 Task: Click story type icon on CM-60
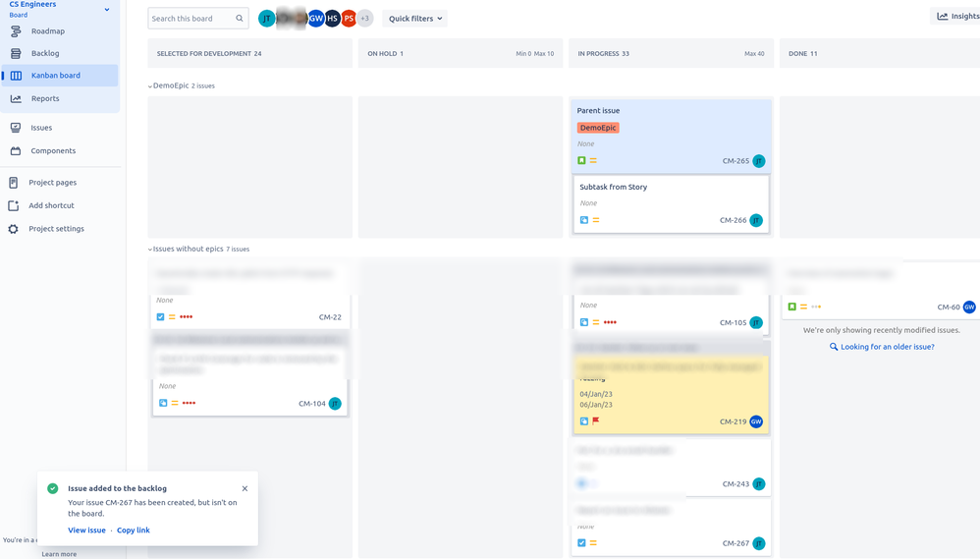(791, 307)
